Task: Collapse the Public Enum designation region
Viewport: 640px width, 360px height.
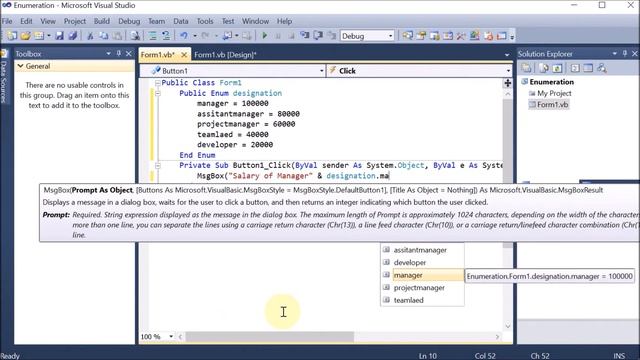Action: pyautogui.click(x=158, y=93)
